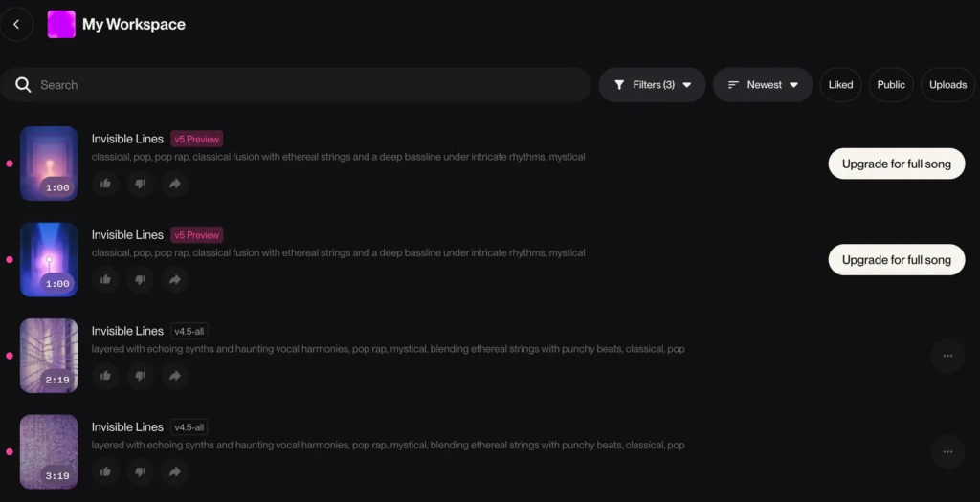980x502 pixels.
Task: Share the 3:19 Invisible Lines track
Action: click(174, 471)
